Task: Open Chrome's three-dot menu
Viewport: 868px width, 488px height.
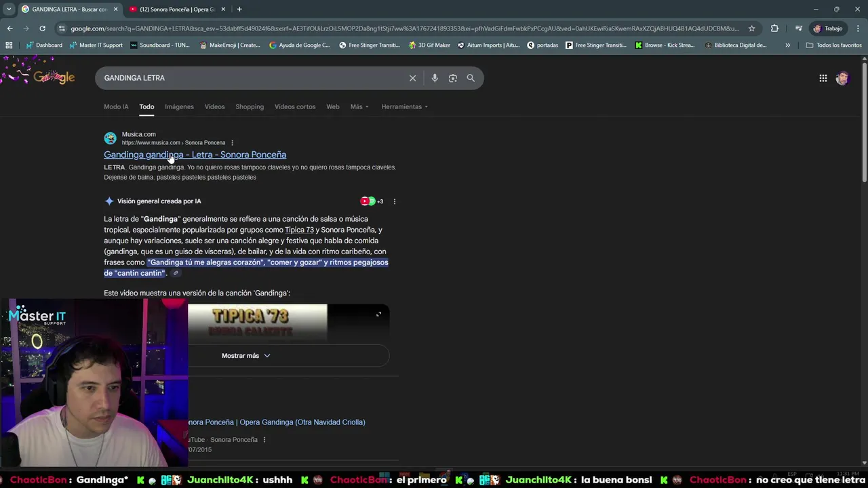Action: click(857, 28)
